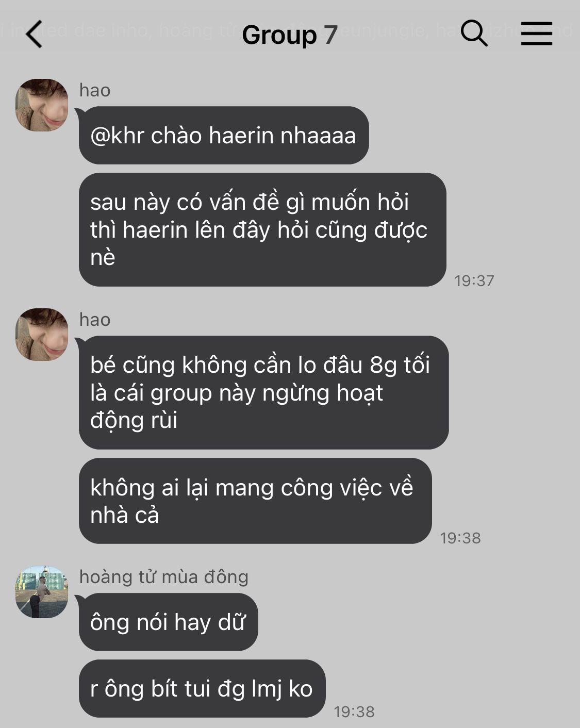Screen dimensions: 580x728
Task: Go back using the left arrow
Action: (34, 34)
